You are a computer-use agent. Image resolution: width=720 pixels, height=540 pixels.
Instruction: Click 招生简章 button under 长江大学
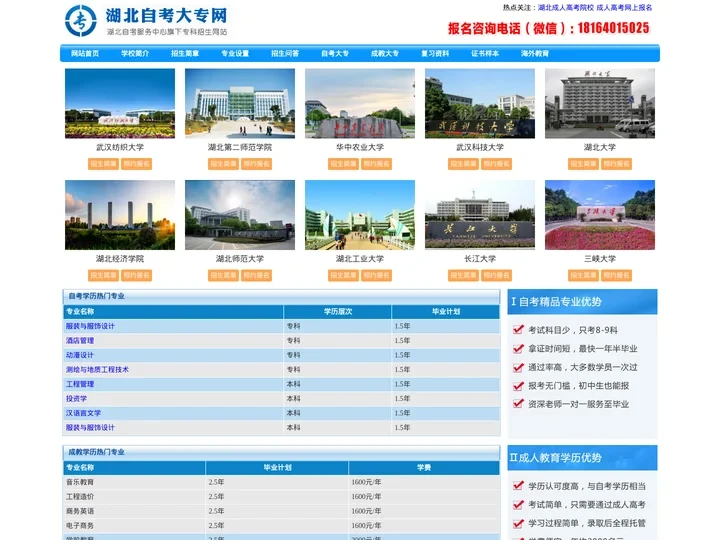pos(463,276)
